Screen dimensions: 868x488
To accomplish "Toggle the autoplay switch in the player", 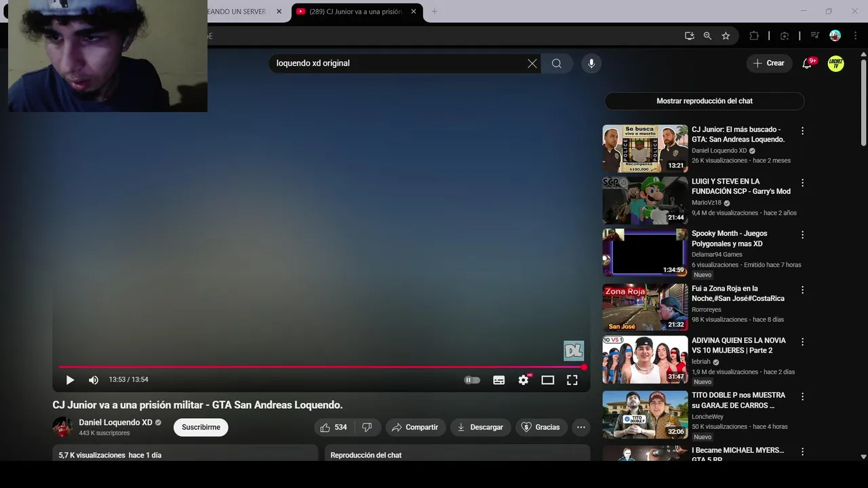I will tap(472, 380).
